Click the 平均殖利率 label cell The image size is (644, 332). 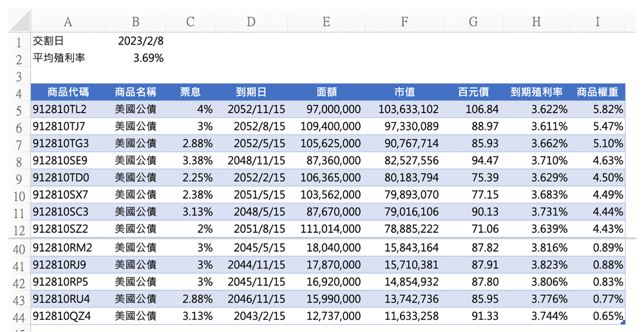click(68, 59)
